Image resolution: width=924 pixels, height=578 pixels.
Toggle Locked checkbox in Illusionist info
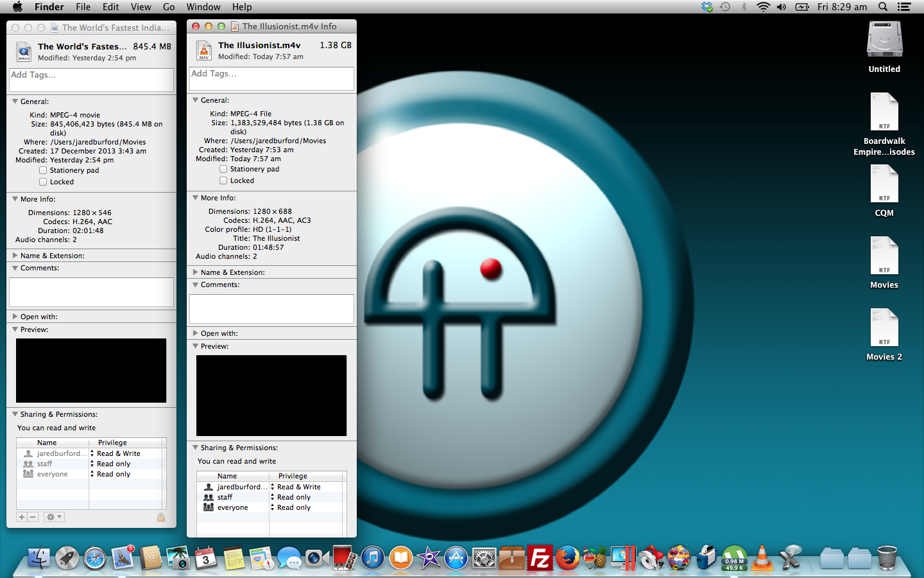pyautogui.click(x=223, y=180)
